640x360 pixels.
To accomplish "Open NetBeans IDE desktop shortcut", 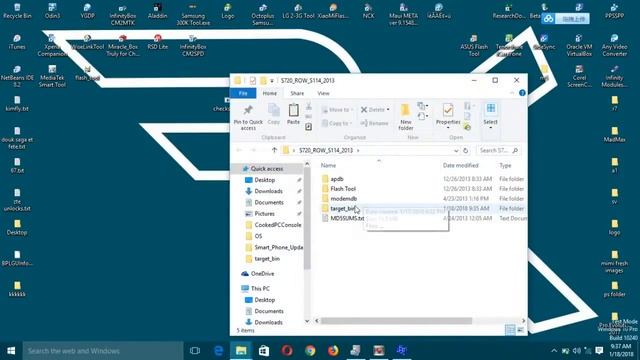I will point(17,77).
